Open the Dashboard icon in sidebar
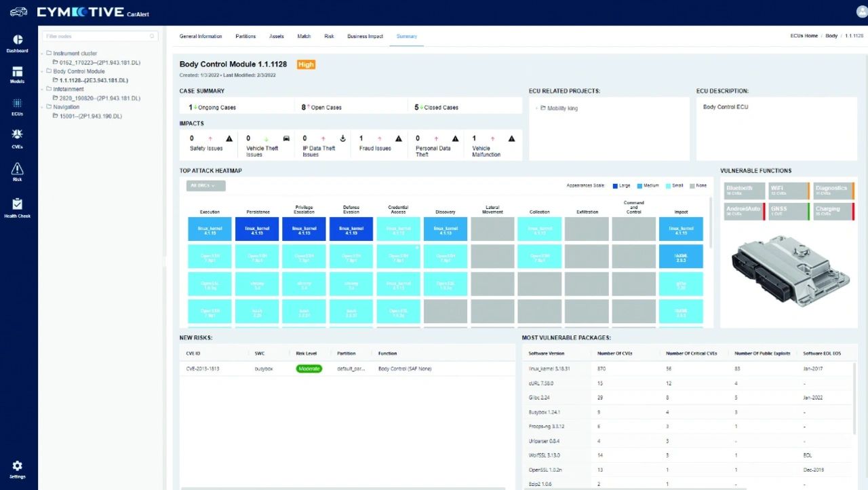This screenshot has width=868, height=490. point(18,40)
